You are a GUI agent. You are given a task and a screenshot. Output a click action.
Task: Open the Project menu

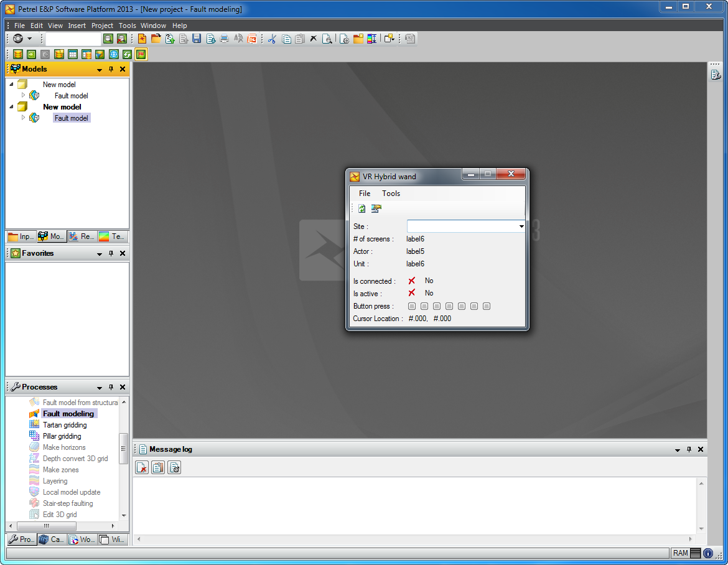[102, 26]
